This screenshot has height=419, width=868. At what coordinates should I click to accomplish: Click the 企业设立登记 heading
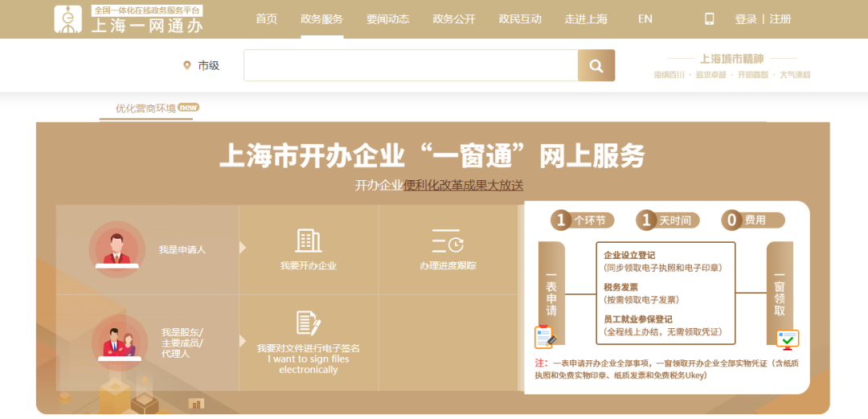(629, 256)
